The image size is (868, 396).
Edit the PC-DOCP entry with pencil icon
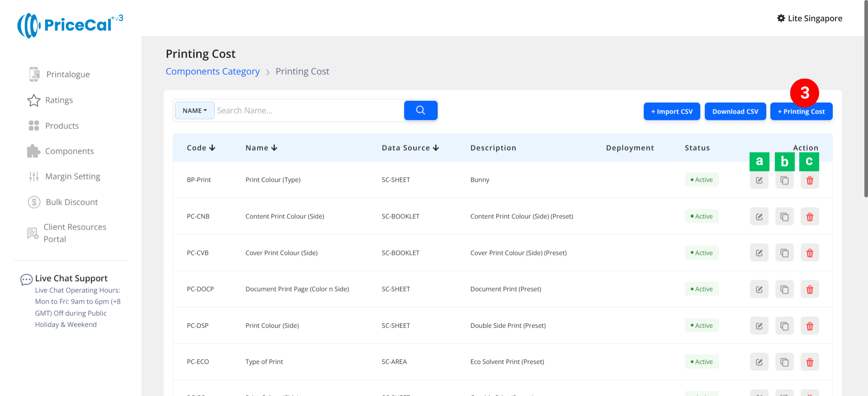pos(759,289)
